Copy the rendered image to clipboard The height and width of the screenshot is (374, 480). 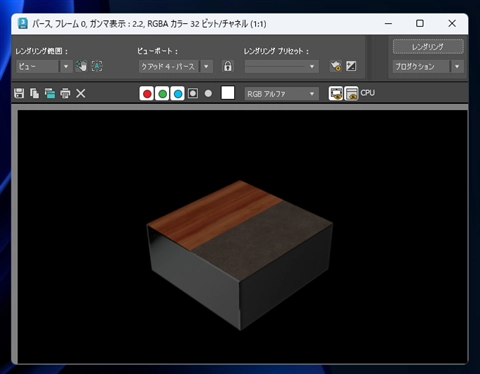[x=34, y=93]
